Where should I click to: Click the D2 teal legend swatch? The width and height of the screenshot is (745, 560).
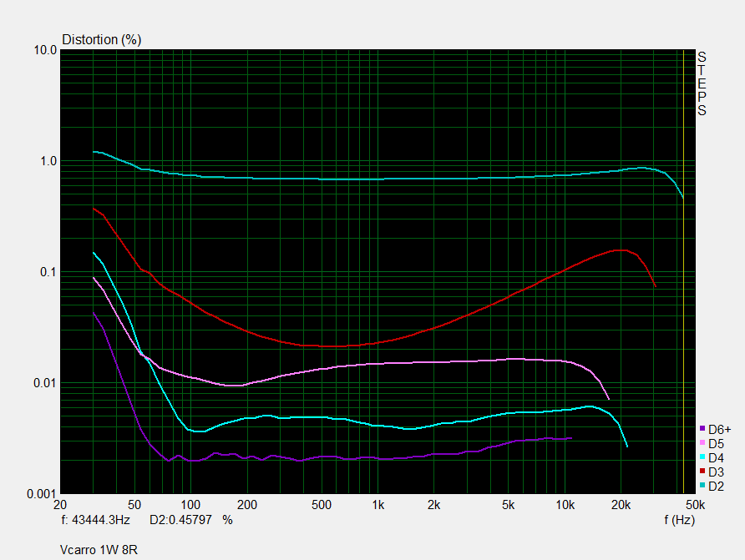702,486
